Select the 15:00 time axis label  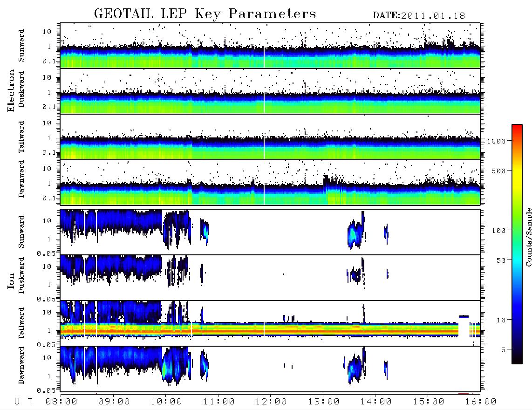[x=428, y=402]
